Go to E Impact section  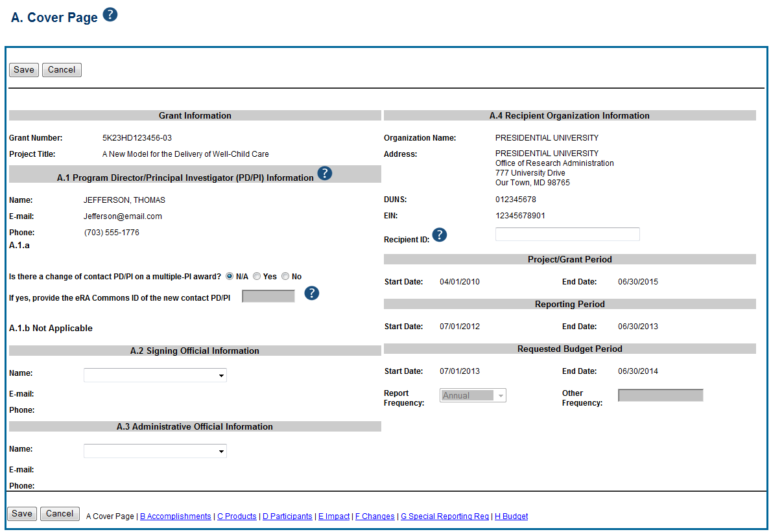pos(334,516)
